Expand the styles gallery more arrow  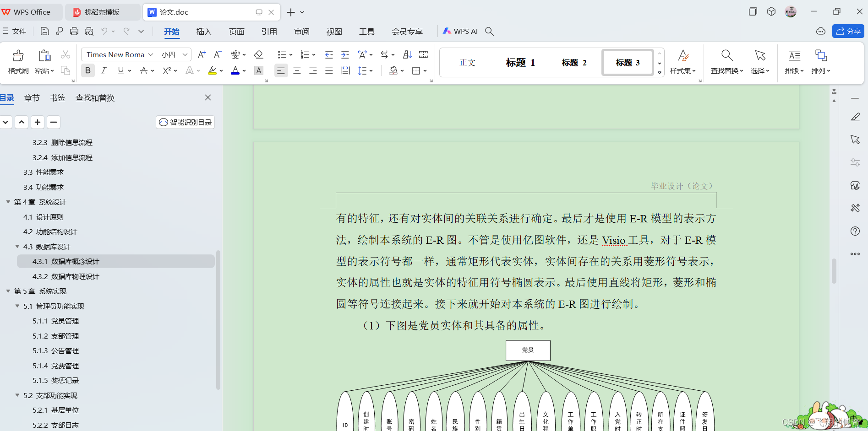click(660, 72)
